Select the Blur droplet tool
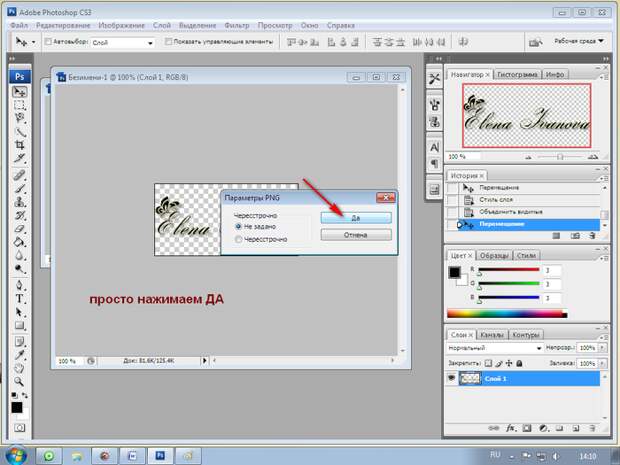The width and height of the screenshot is (620, 465). click(19, 255)
